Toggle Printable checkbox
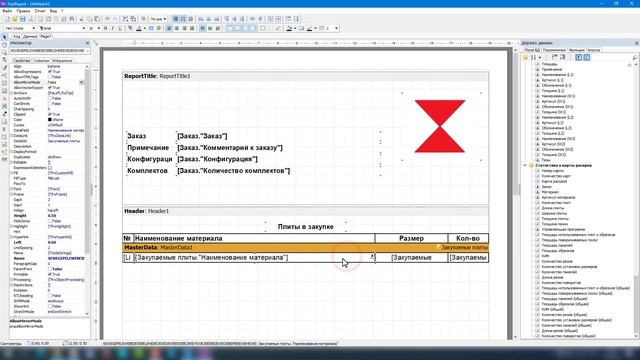Viewport: 640px width, 360px height. (50, 274)
